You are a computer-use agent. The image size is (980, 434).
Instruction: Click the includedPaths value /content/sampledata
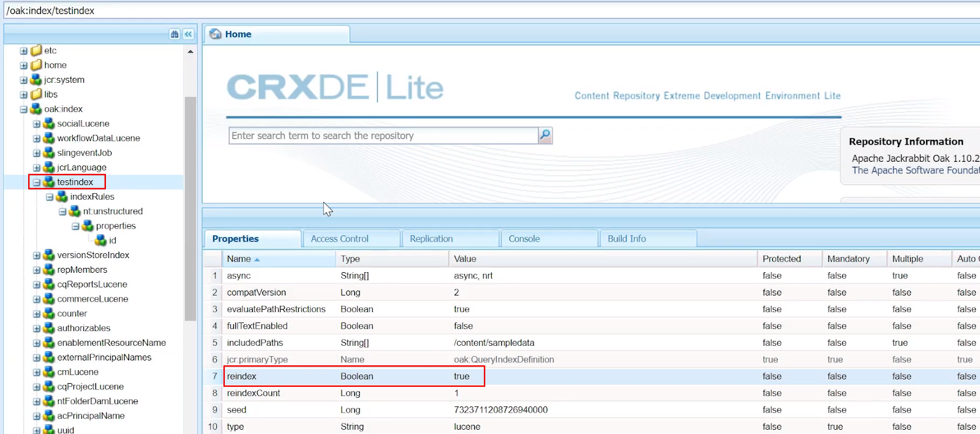pos(494,343)
